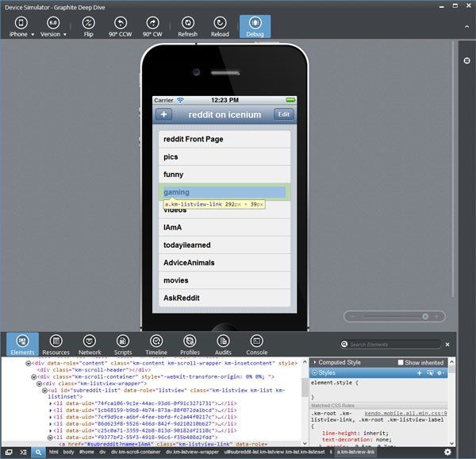Tap the plus button in phone app

tap(163, 114)
